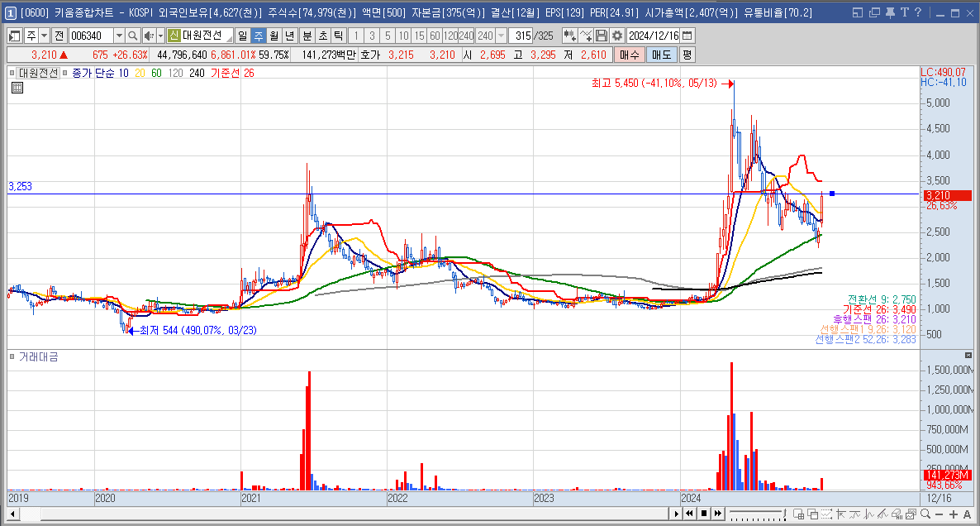Click the 전 button beside the stock code
Viewport: 980px width, 526px height.
pyautogui.click(x=59, y=36)
